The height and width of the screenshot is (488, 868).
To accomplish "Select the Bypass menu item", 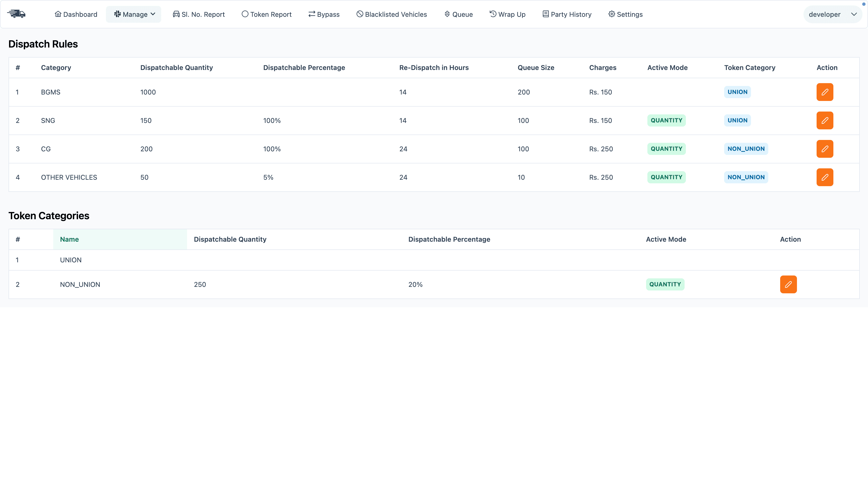I will (x=324, y=14).
